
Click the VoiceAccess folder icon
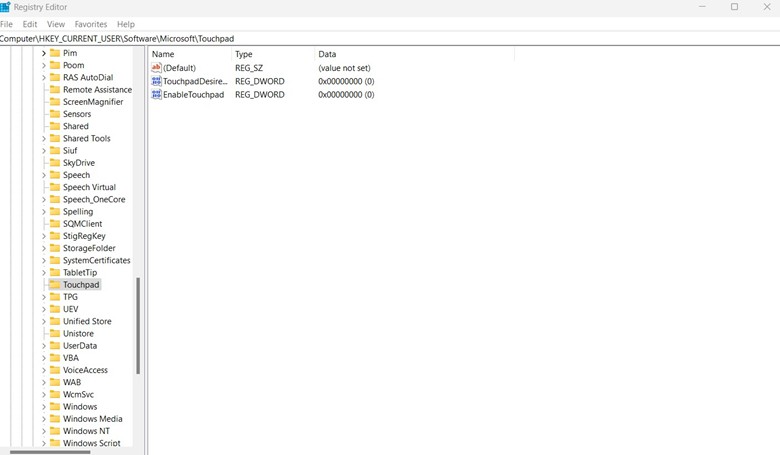click(x=55, y=370)
